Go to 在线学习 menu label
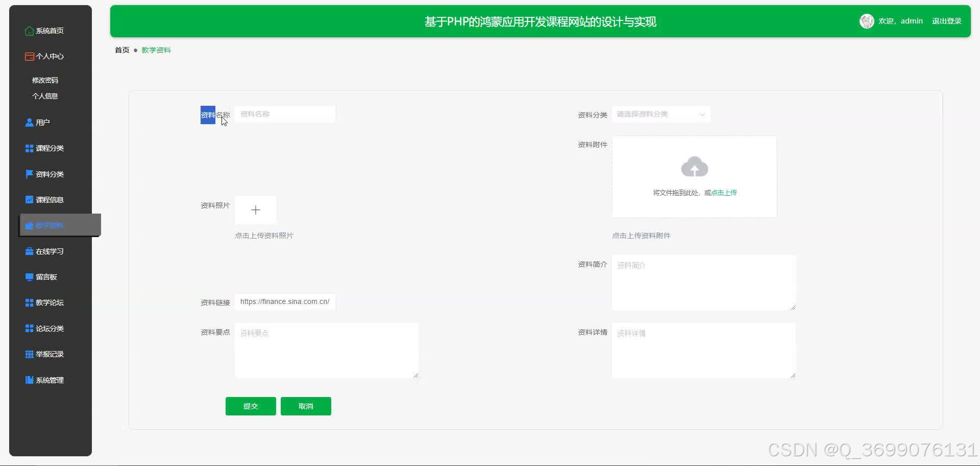This screenshot has width=980, height=466. [x=50, y=251]
